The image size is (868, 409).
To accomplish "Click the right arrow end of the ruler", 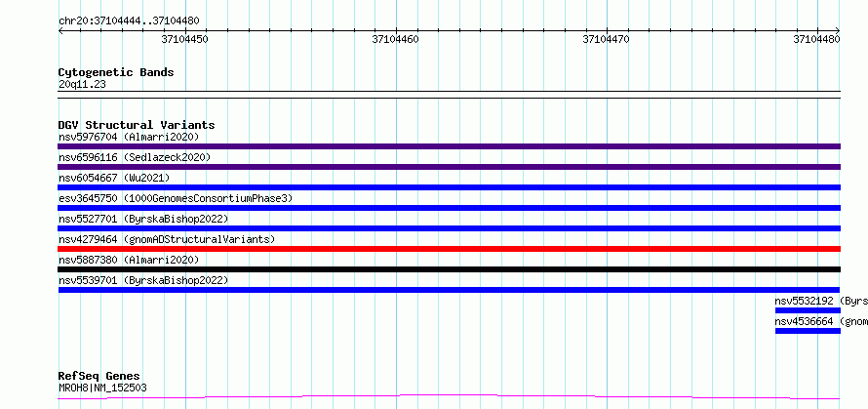I will (x=838, y=31).
